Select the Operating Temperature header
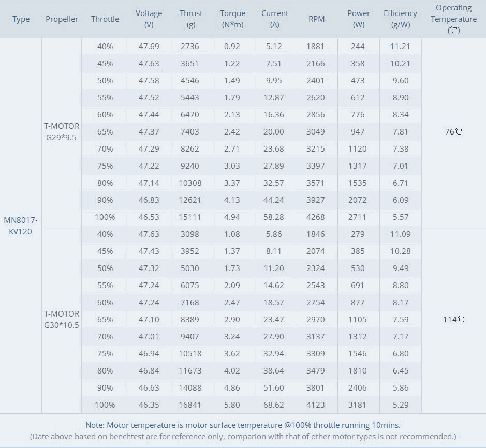Viewport: 486px width, 448px height. coord(453,19)
